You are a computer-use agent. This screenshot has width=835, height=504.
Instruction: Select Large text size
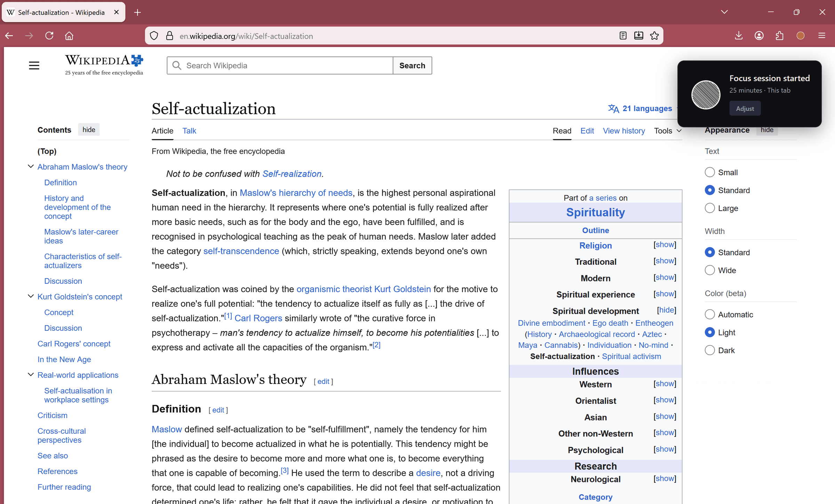click(710, 208)
